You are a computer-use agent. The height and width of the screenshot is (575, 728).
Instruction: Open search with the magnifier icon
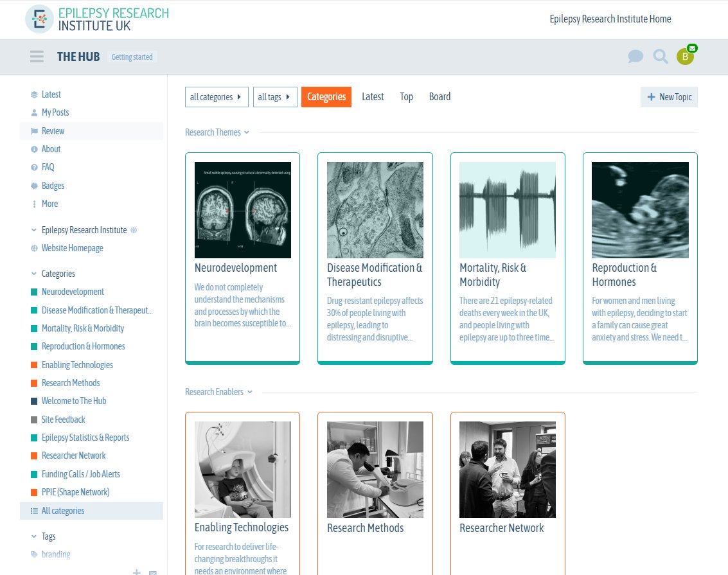coord(661,57)
